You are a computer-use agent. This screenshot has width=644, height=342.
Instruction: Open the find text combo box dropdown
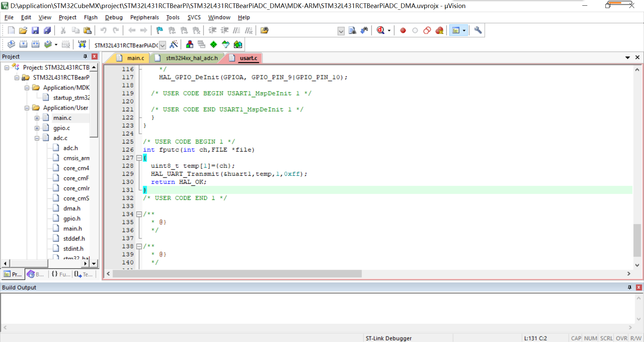click(x=341, y=31)
